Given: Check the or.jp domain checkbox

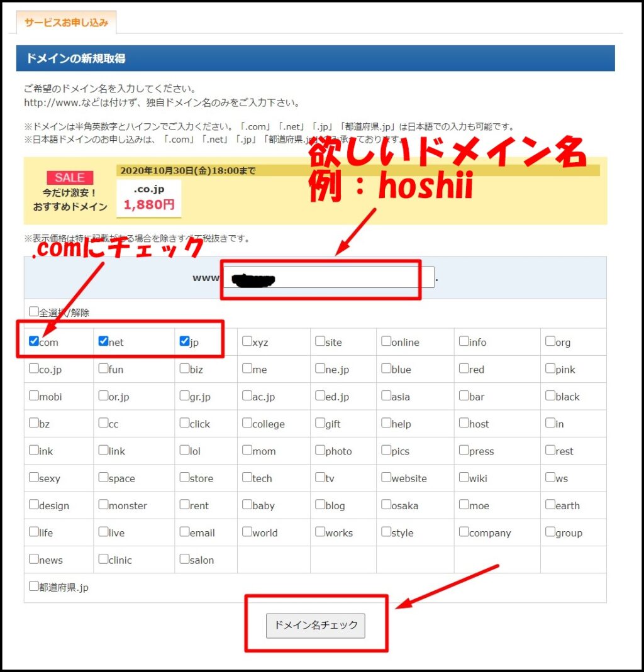Looking at the screenshot, I should pyautogui.click(x=103, y=395).
